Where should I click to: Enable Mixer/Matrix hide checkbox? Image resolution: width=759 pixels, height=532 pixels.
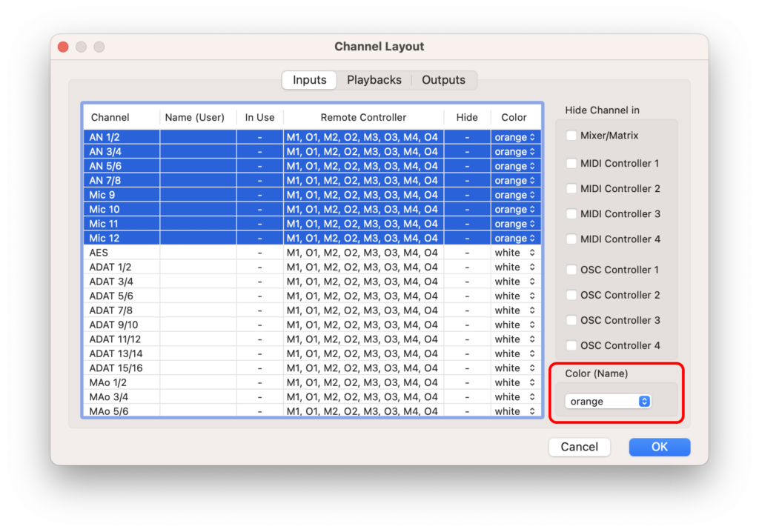571,136
